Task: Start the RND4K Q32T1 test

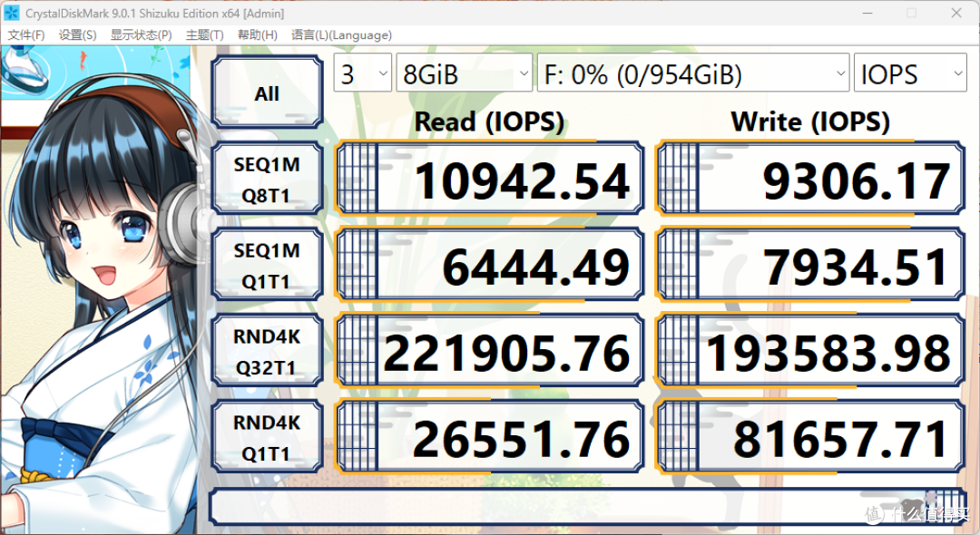Action: click(267, 352)
